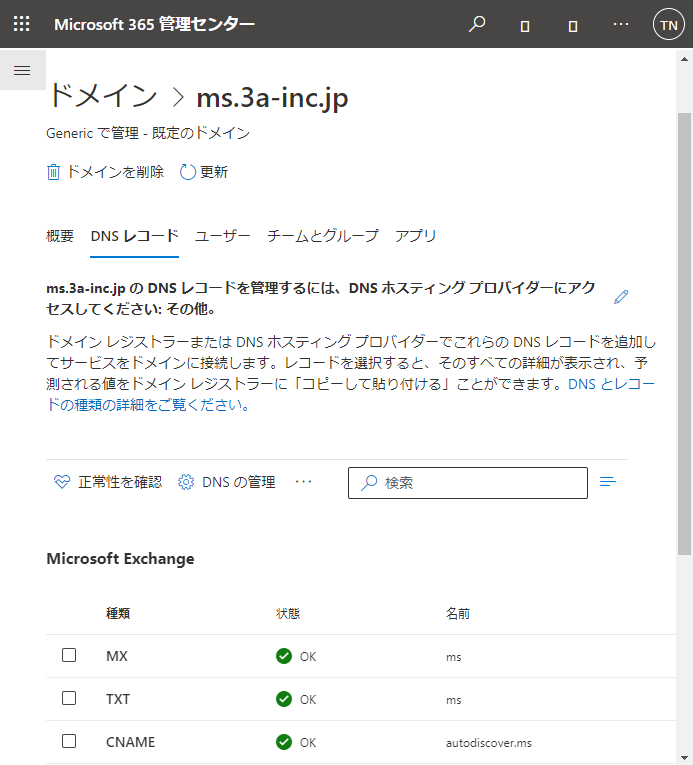Screen dimensions: 693x765
Task: Switch to the 概要 tab
Action: point(60,236)
